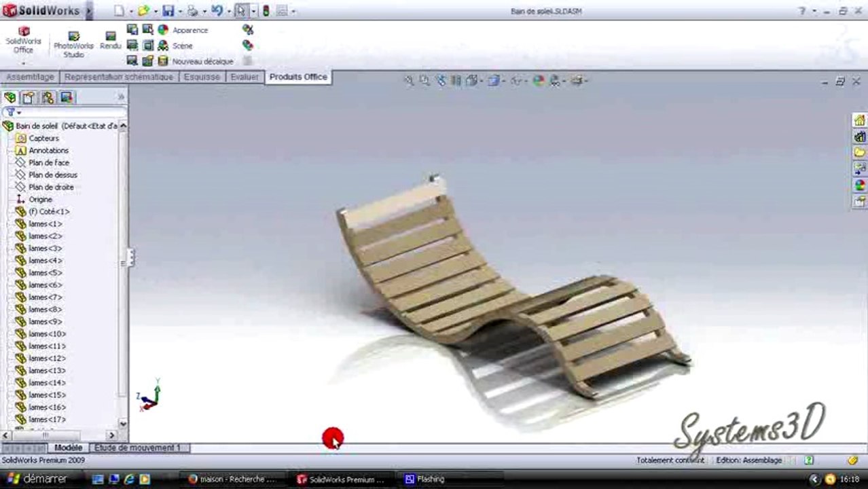868x489 pixels.
Task: Open the Undo dropdown arrow
Action: pyautogui.click(x=229, y=12)
